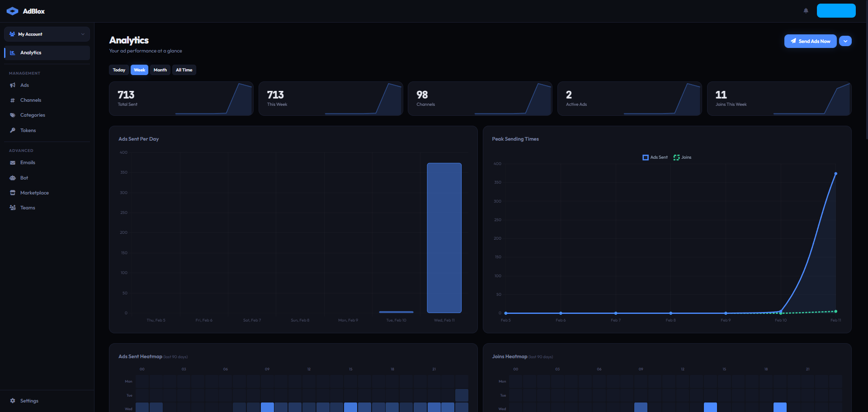Open the Send Ads Now options chevron

click(x=845, y=41)
